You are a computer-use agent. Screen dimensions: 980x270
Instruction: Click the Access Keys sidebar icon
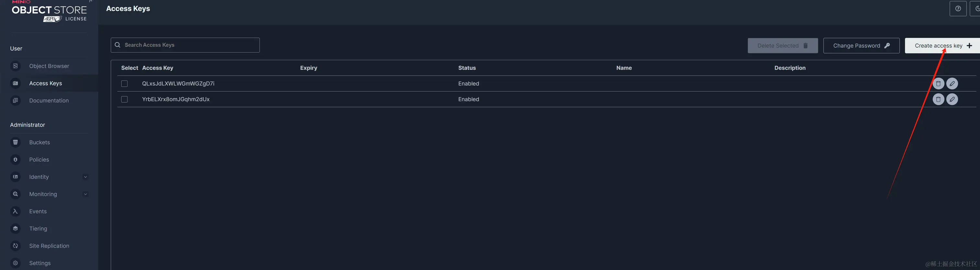coord(16,83)
